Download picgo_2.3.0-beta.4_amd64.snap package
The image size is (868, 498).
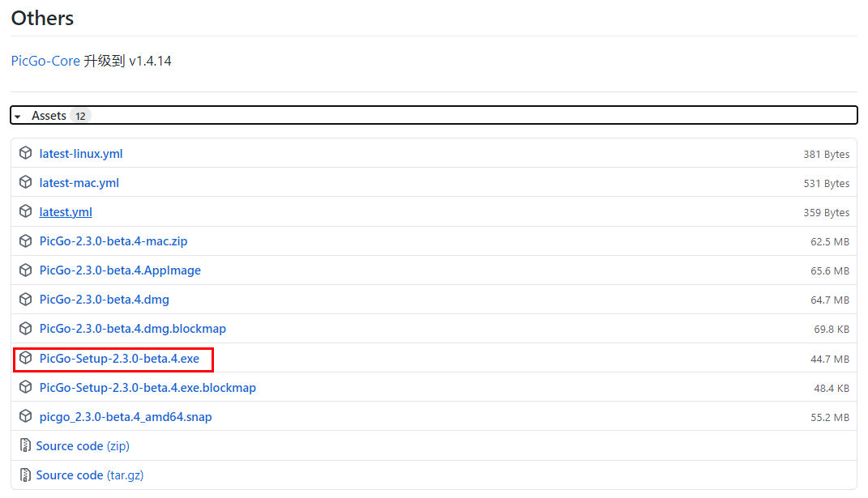tap(126, 417)
